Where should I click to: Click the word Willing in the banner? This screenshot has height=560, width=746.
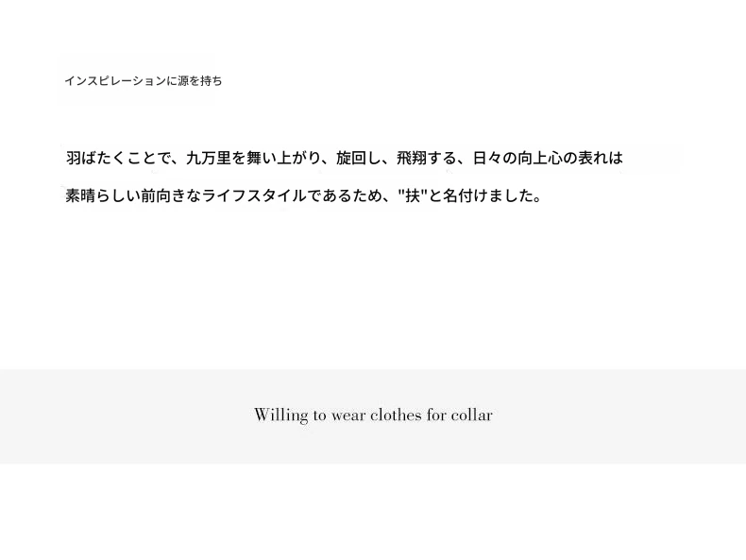(281, 416)
